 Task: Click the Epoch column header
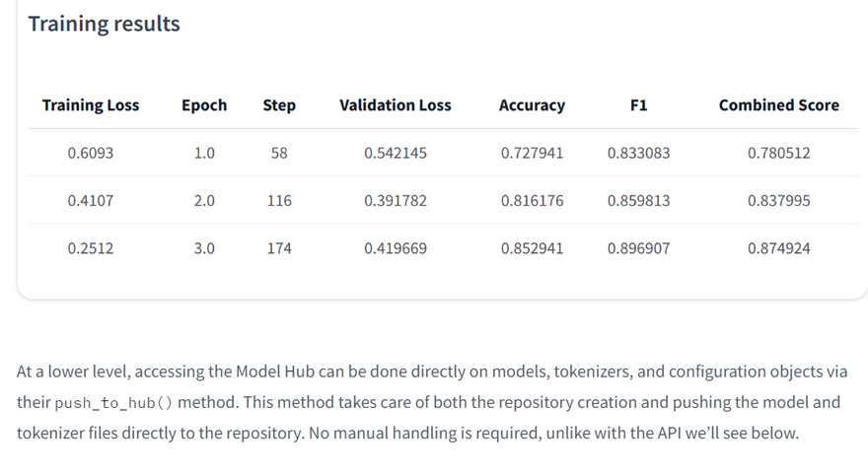click(x=204, y=105)
